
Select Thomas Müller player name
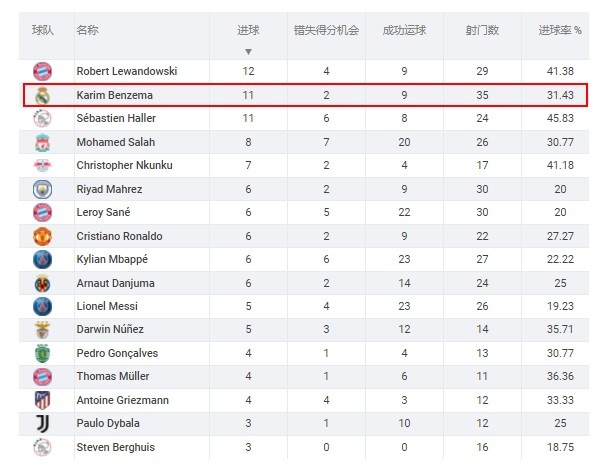[113, 376]
